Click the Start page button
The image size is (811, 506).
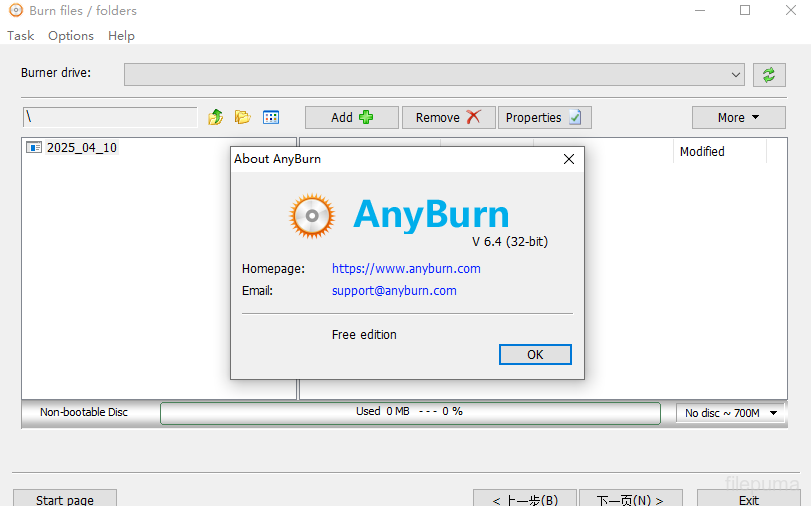click(x=65, y=499)
